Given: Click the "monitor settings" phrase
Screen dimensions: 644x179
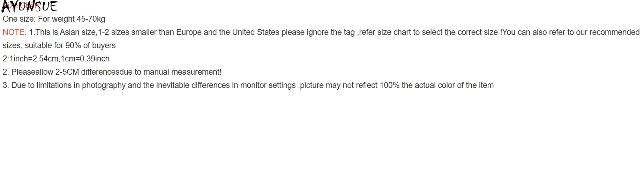Looking at the screenshot, I should (268, 85).
